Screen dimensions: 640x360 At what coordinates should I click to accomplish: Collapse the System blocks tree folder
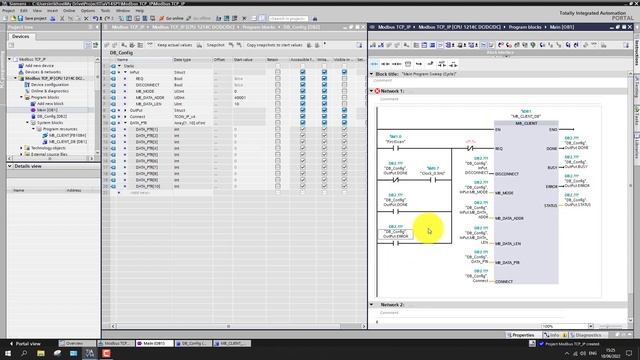(27, 122)
